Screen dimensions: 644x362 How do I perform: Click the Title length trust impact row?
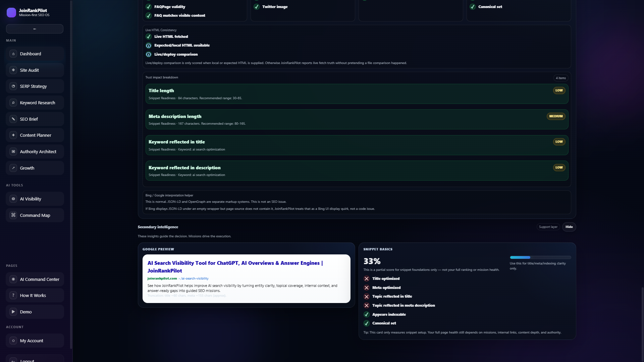357,94
